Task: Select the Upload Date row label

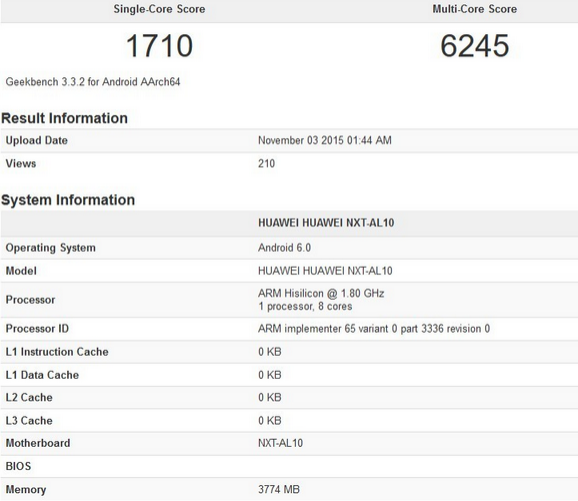Action: 36,140
